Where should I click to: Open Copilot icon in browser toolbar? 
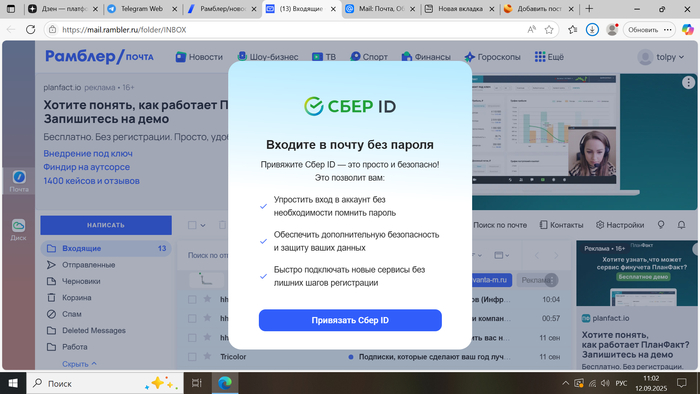[688, 29]
